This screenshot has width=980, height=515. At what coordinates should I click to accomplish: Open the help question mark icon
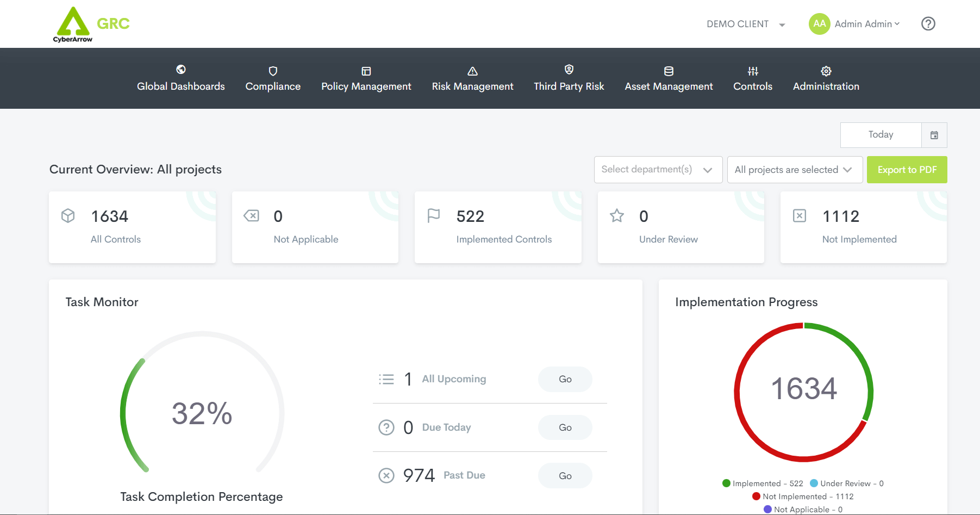(x=928, y=24)
